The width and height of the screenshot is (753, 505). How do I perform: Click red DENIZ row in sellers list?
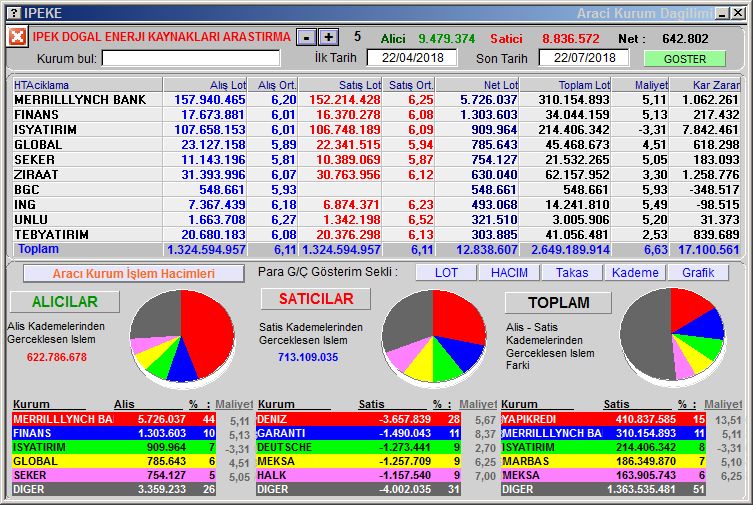(359, 419)
